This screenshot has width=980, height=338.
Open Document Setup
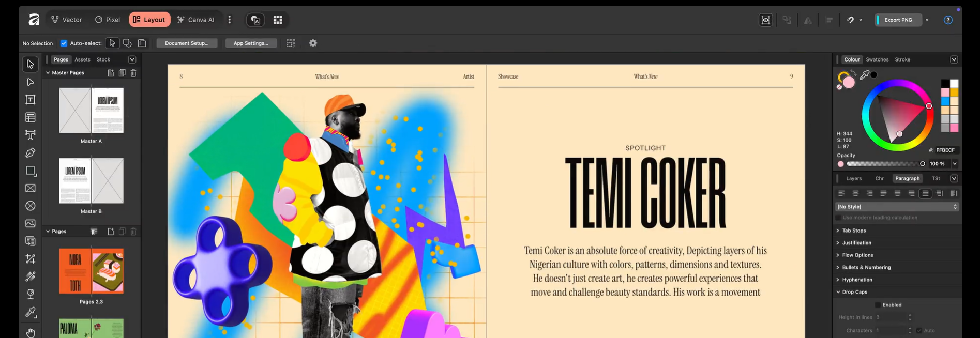click(x=187, y=43)
